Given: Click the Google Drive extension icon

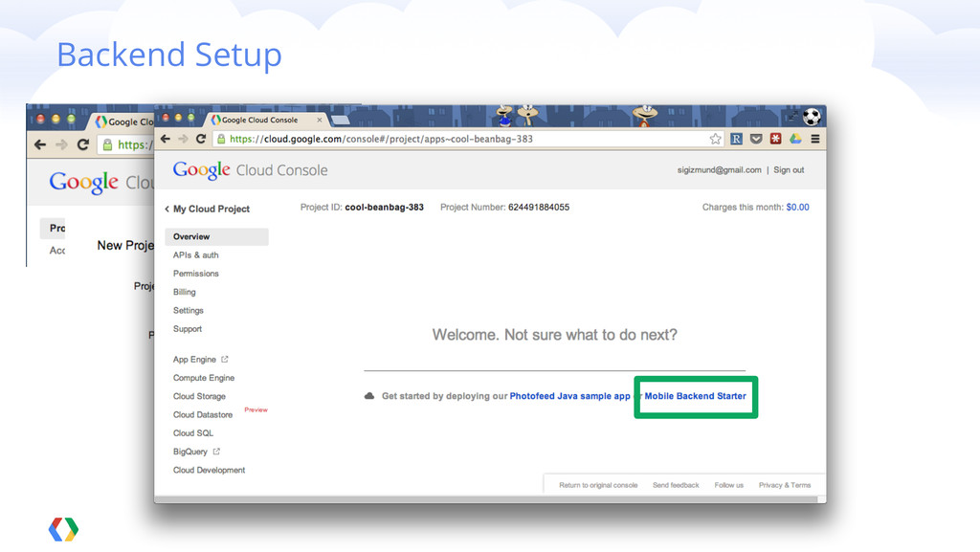Looking at the screenshot, I should point(795,139).
